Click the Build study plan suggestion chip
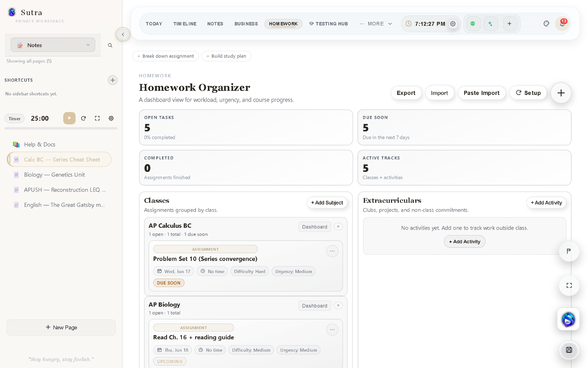Screen dimensions: 588x368 coord(226,56)
